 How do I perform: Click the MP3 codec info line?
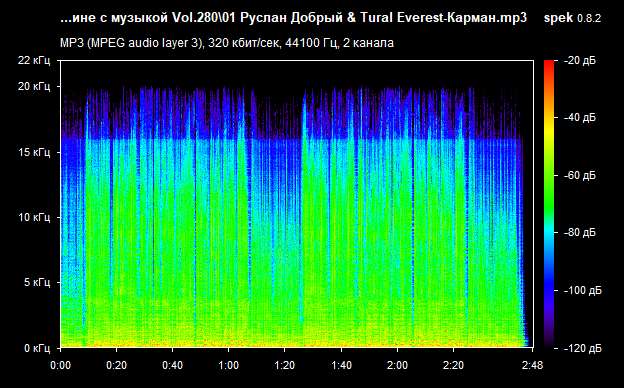pyautogui.click(x=227, y=43)
